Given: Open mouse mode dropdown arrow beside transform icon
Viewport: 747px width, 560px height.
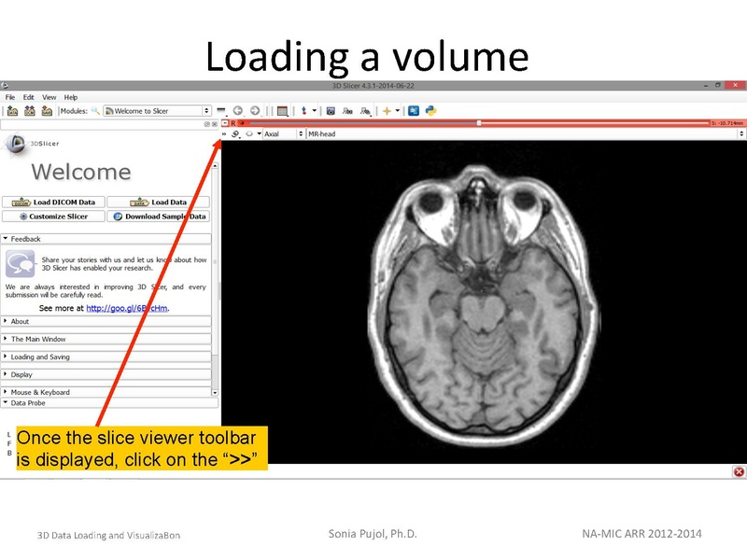Looking at the screenshot, I should (315, 111).
